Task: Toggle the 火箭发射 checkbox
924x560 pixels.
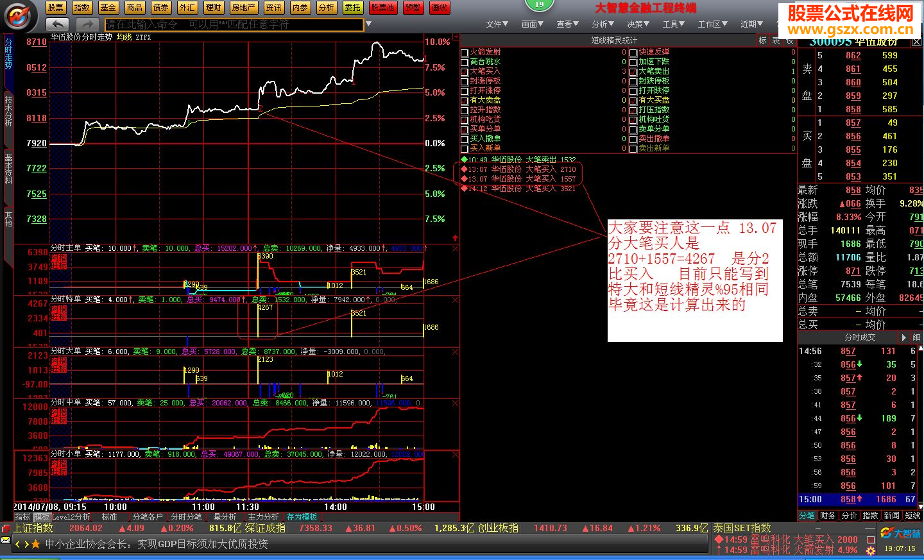Action: [x=465, y=52]
